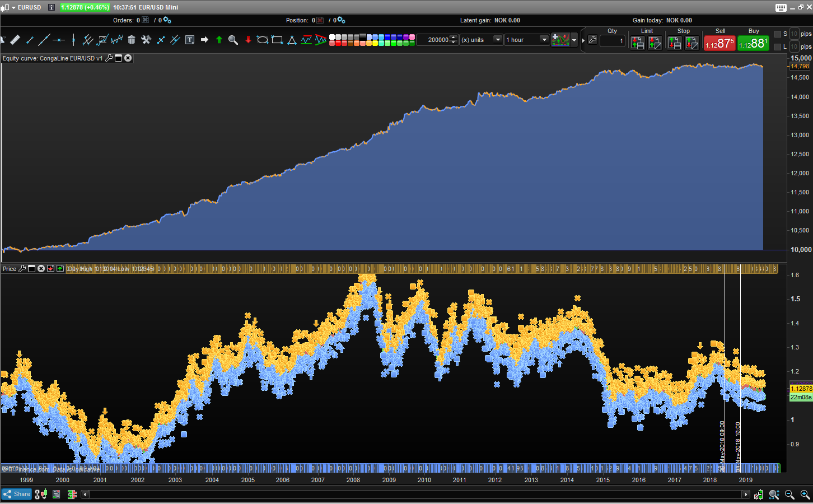Click the first Limit order button

(x=638, y=43)
